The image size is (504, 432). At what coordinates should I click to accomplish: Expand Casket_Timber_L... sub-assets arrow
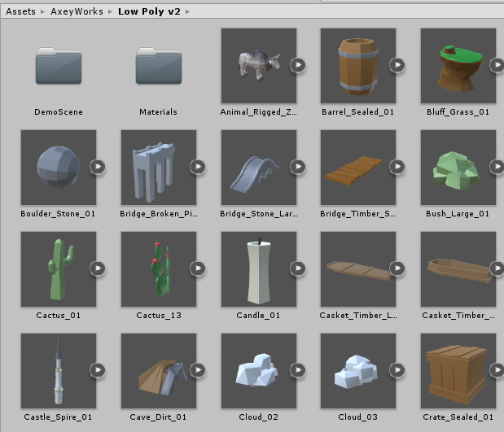point(397,268)
